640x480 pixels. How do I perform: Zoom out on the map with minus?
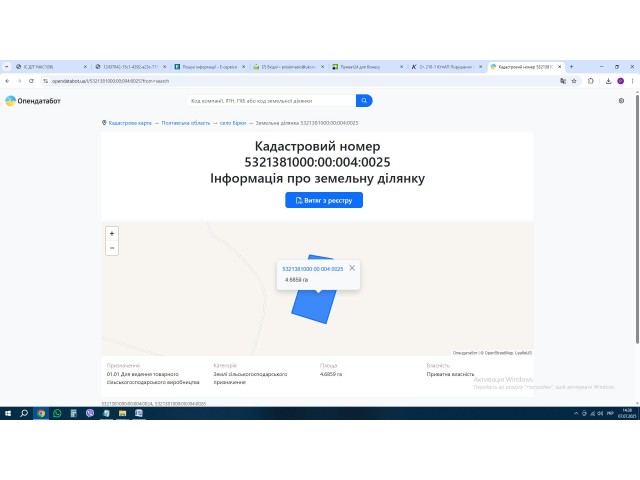(x=112, y=248)
